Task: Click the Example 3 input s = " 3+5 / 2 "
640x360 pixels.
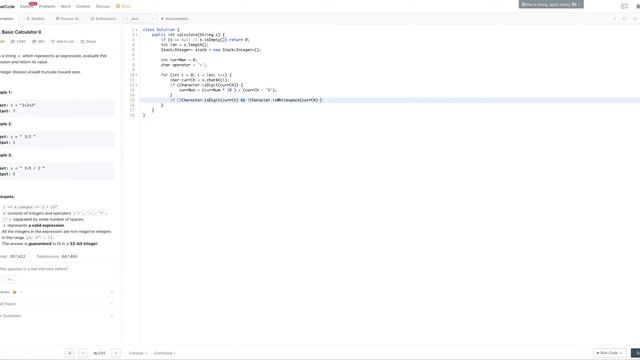Action: point(22,168)
